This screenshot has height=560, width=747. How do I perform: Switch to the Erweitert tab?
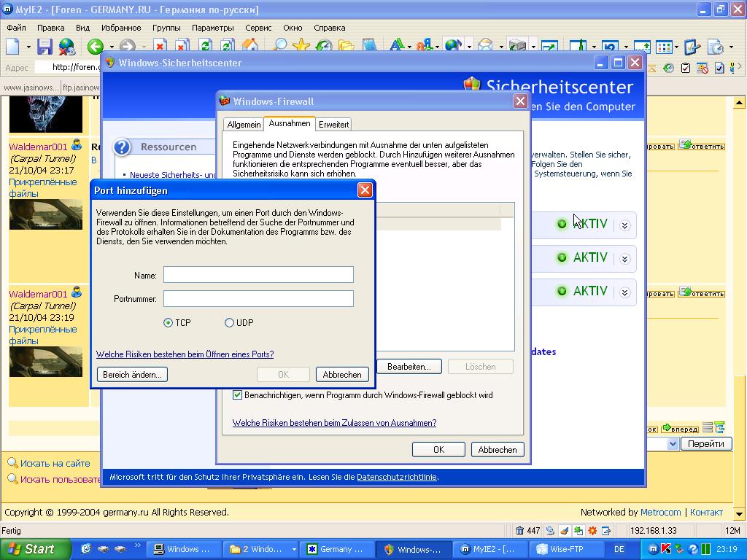click(x=334, y=124)
